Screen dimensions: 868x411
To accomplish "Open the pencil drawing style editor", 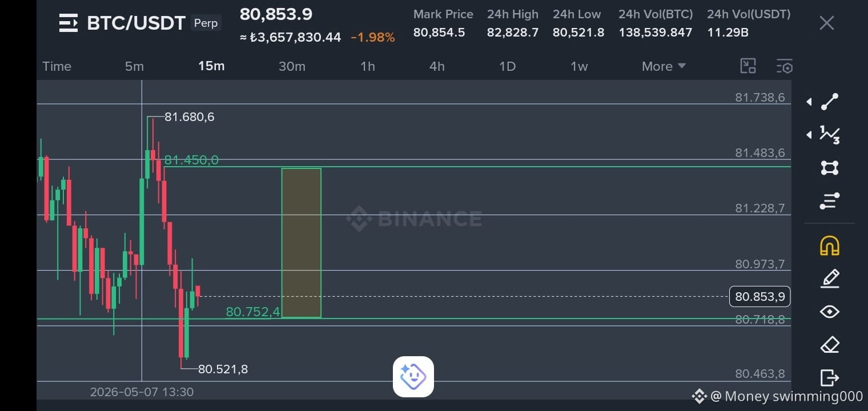I will pyautogui.click(x=829, y=279).
